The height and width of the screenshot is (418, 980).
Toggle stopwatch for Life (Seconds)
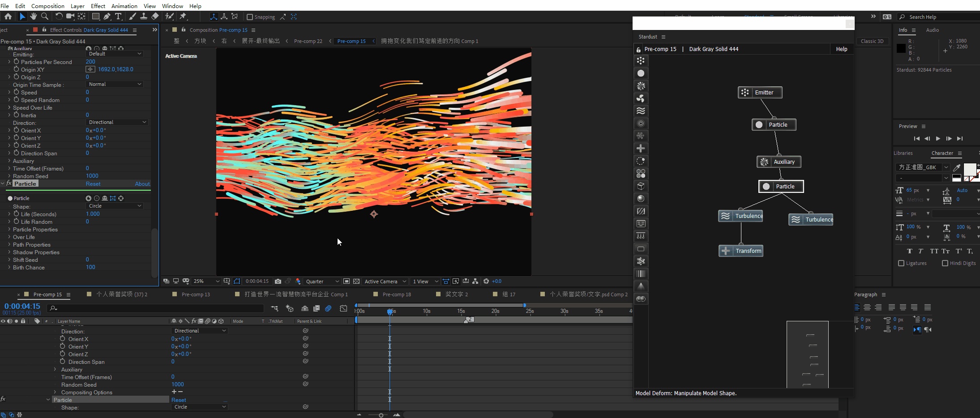pos(16,214)
